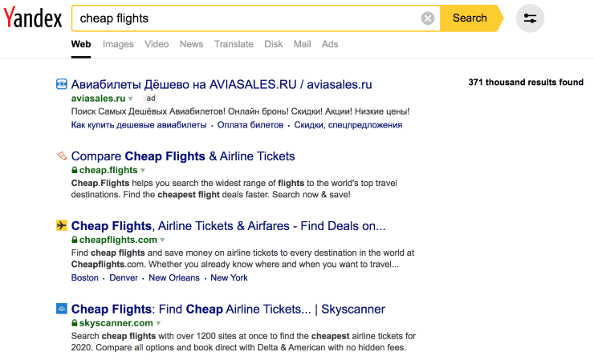Viewport: 594px width, 364px height.
Task: Click the cheap.flights result favicon
Action: (61, 156)
